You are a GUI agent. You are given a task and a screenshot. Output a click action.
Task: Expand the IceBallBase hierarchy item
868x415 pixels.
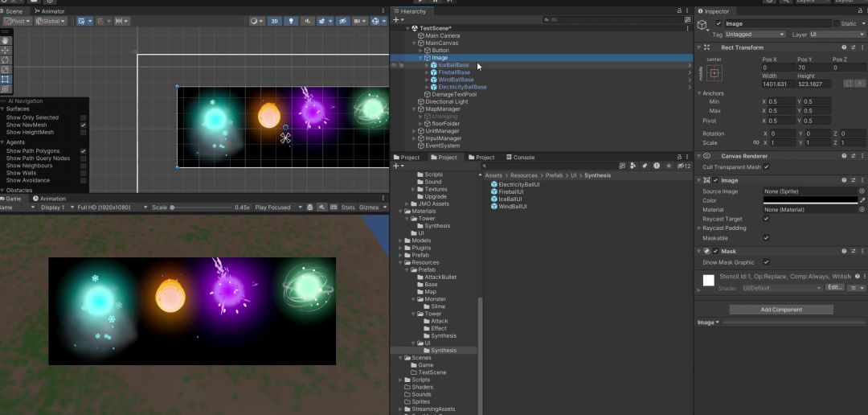(427, 65)
